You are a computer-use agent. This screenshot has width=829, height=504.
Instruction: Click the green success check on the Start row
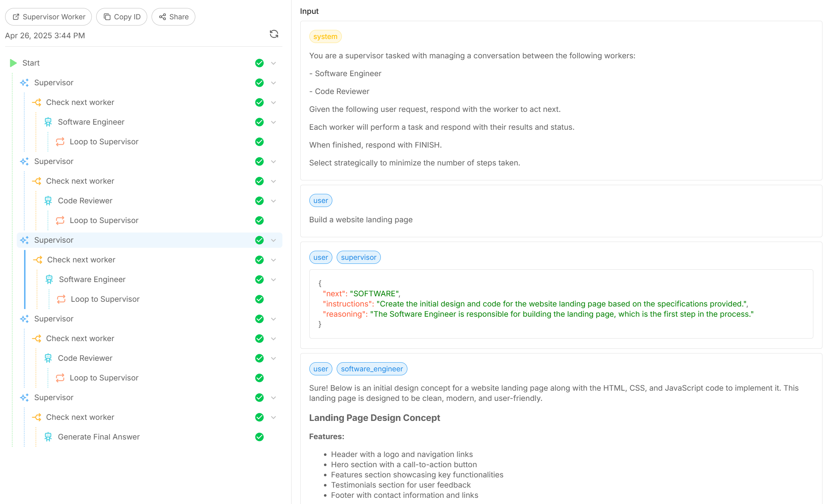click(259, 63)
